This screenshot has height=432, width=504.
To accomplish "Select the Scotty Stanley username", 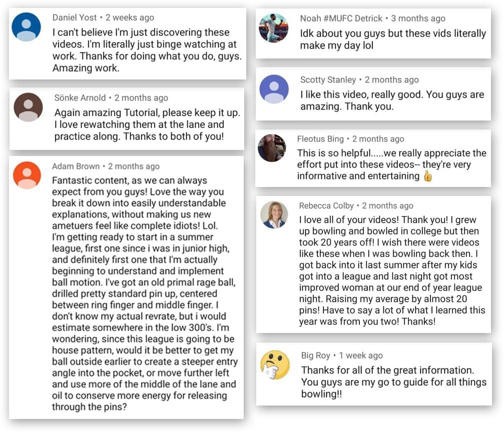I will pos(328,79).
